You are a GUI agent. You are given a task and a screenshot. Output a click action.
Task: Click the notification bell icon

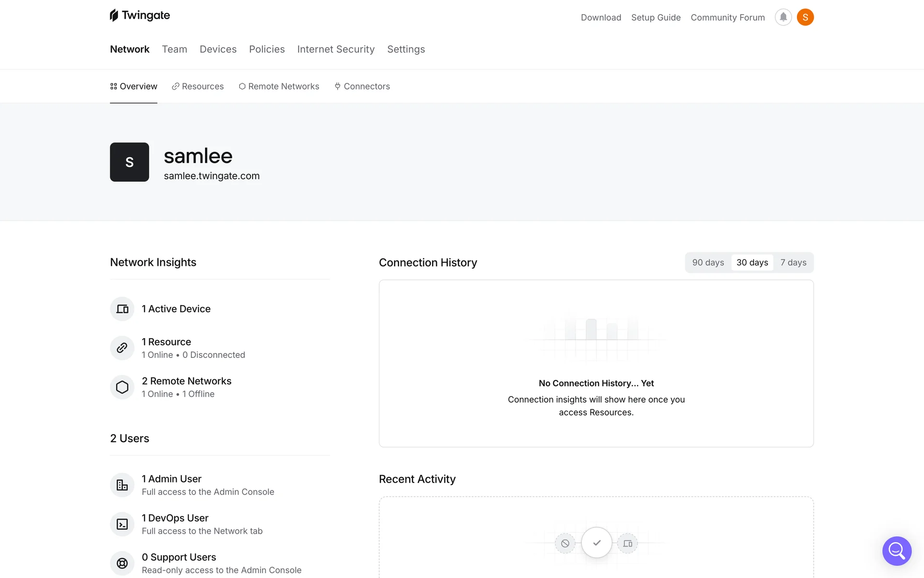[783, 17]
